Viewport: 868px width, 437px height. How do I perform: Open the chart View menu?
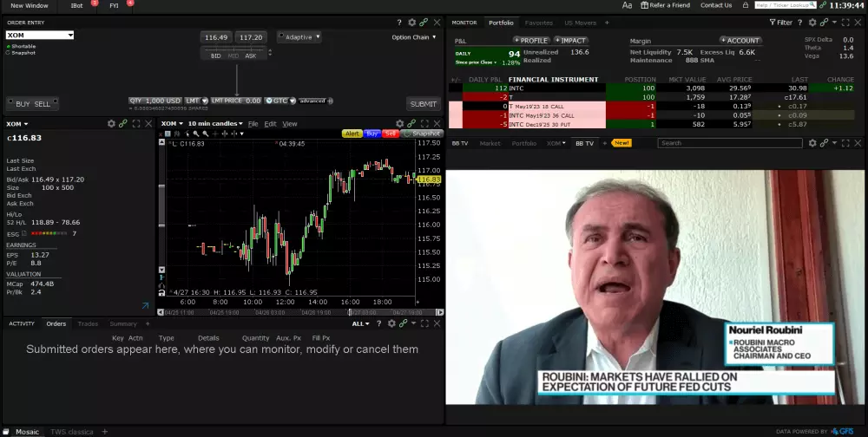[x=290, y=124]
